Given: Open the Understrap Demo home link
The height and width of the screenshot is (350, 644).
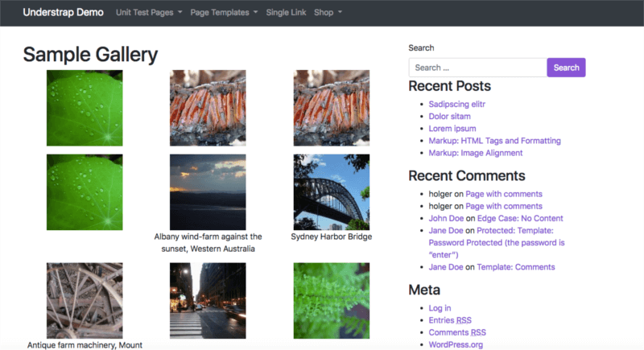Looking at the screenshot, I should click(63, 12).
